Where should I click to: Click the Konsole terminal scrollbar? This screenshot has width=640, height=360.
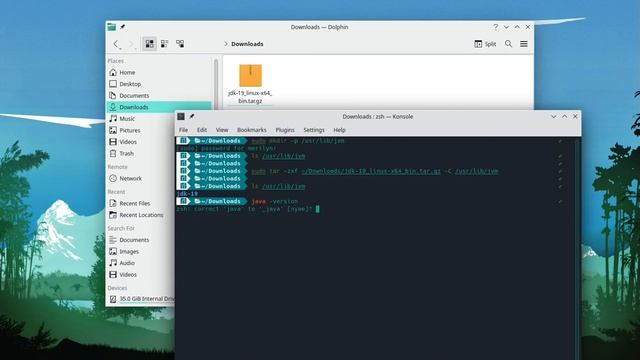tap(577, 248)
